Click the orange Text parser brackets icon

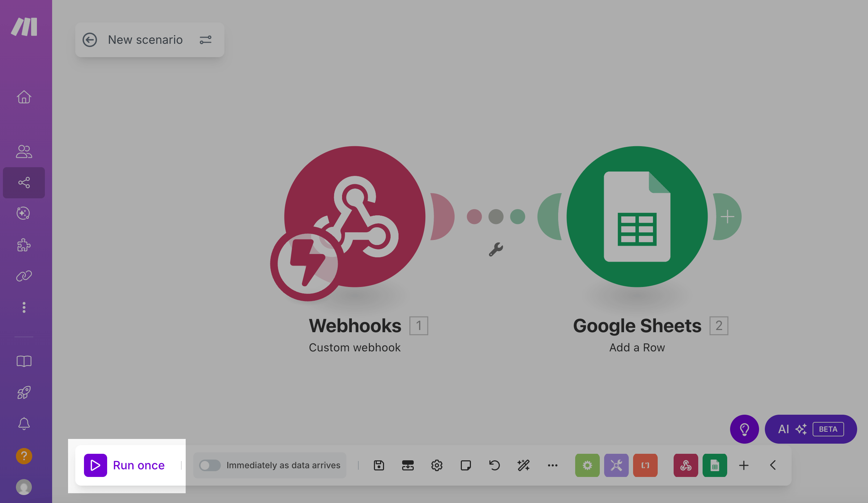(645, 465)
